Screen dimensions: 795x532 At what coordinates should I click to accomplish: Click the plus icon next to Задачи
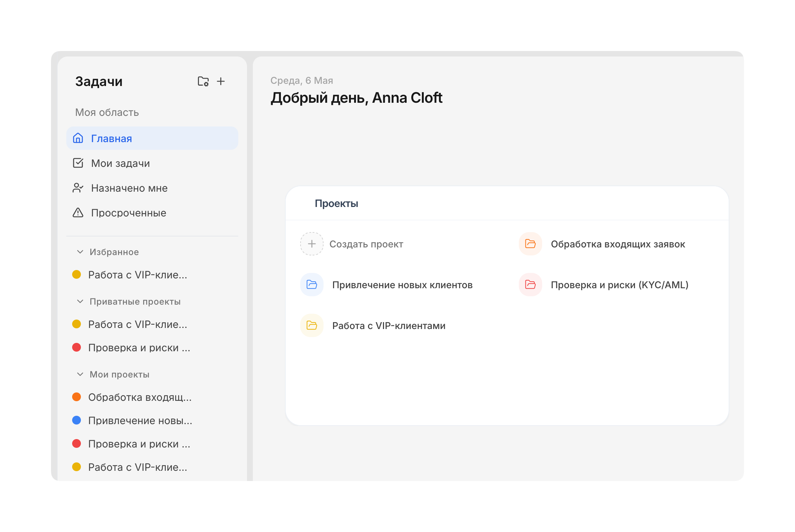(221, 81)
